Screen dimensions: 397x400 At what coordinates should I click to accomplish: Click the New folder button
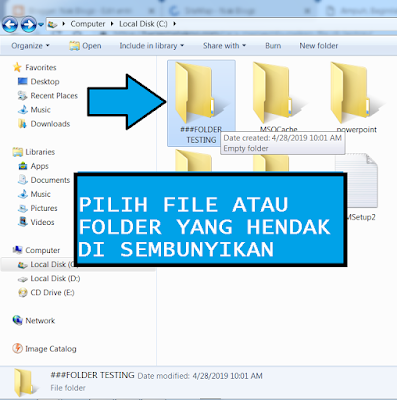[x=319, y=46]
